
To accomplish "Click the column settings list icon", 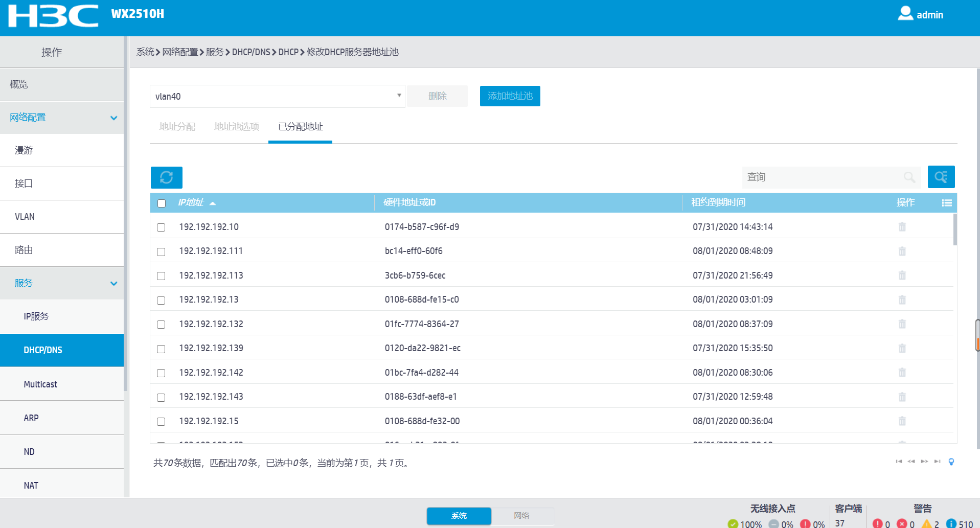I will click(x=947, y=203).
